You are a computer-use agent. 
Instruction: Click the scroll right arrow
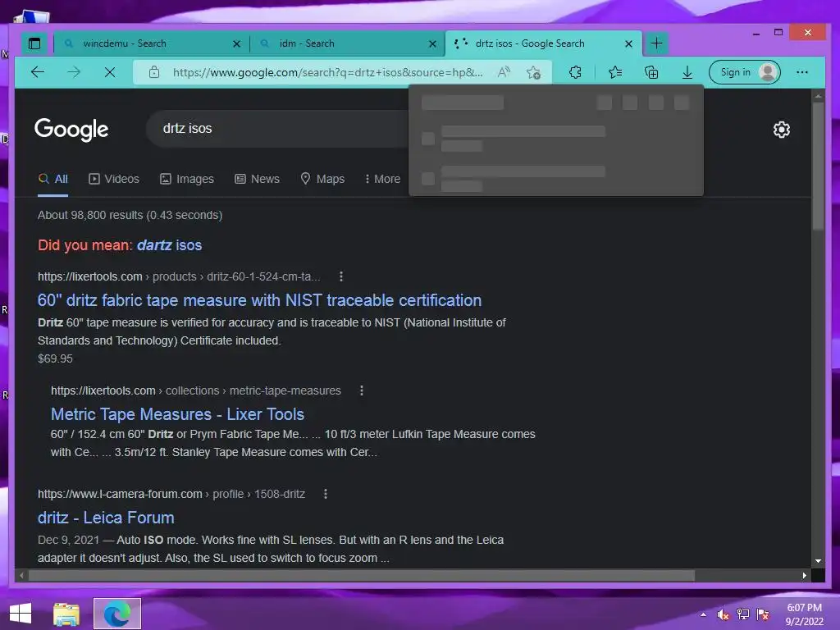[804, 575]
